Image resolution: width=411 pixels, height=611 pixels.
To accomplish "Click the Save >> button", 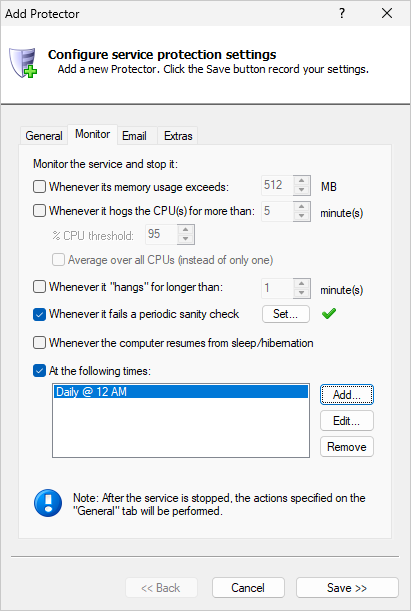I will [x=347, y=588].
